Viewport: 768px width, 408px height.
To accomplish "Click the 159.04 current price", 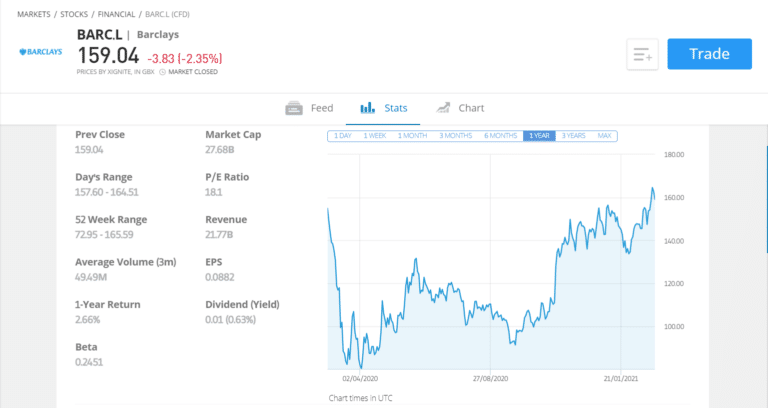I will (108, 55).
